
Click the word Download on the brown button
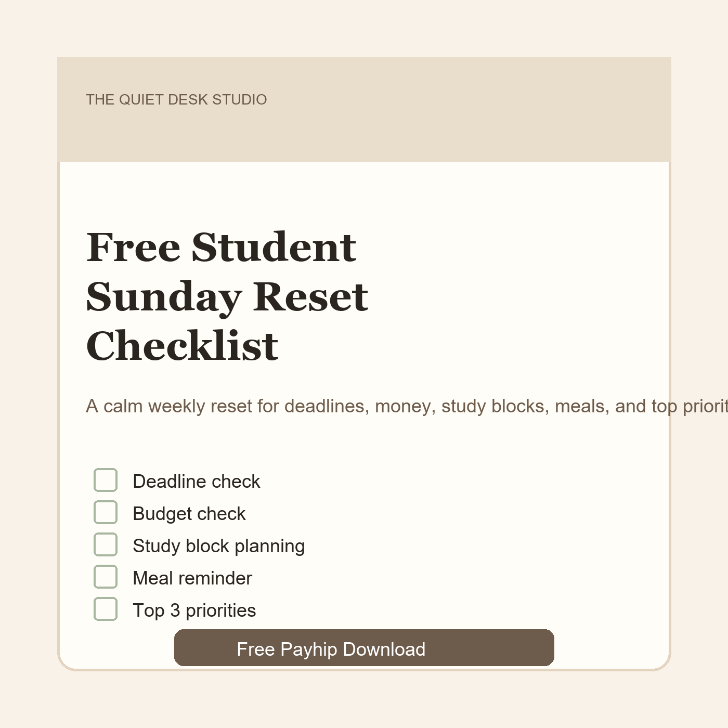pyautogui.click(x=384, y=649)
